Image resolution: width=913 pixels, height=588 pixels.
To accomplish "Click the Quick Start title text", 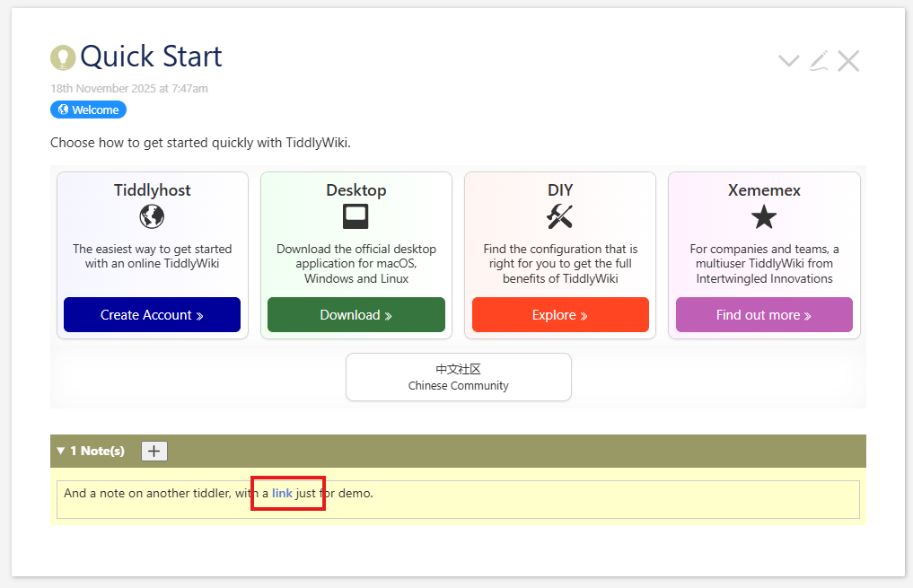I will pos(151,57).
